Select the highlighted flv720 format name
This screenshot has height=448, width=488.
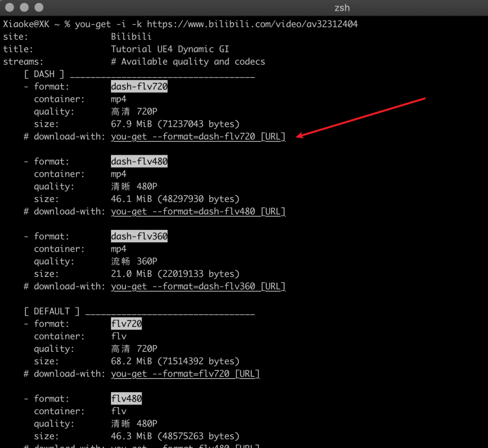(126, 324)
